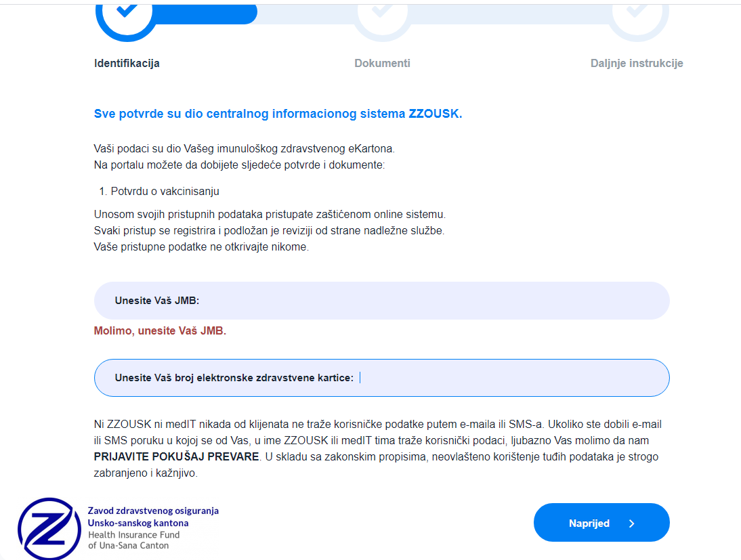741x560 pixels.
Task: Click the electronic health card number field
Action: coord(508,378)
